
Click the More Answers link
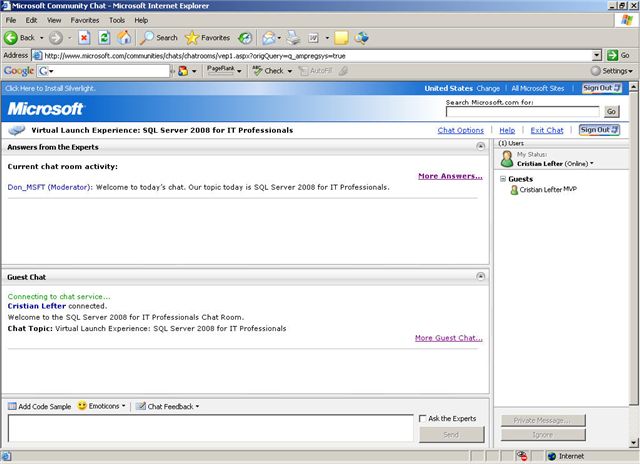pos(450,176)
